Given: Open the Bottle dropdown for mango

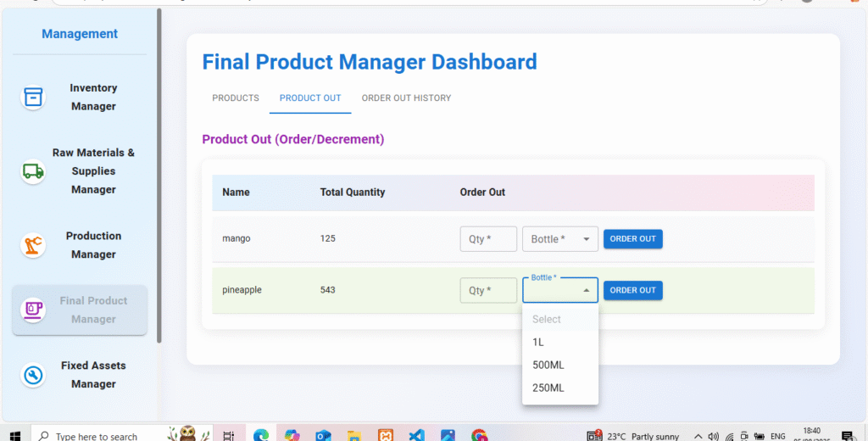Looking at the screenshot, I should pyautogui.click(x=560, y=239).
